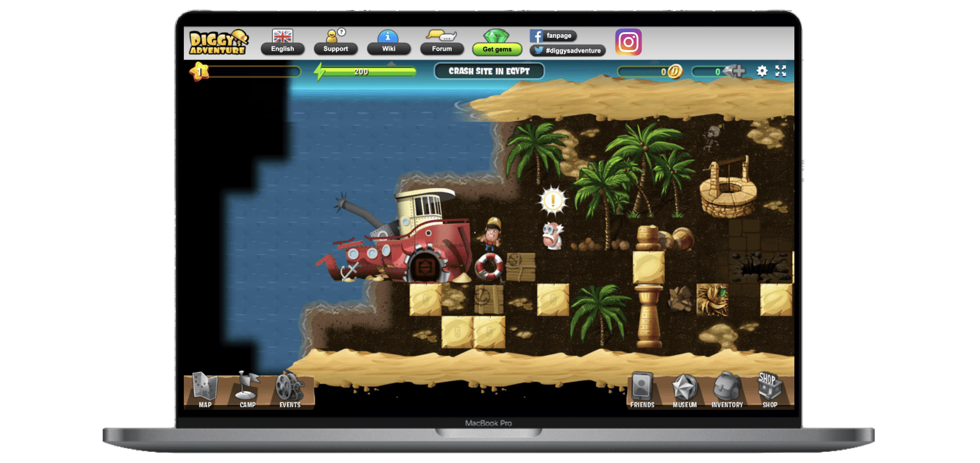The height and width of the screenshot is (463, 980).
Task: Open the Shop
Action: point(769,390)
